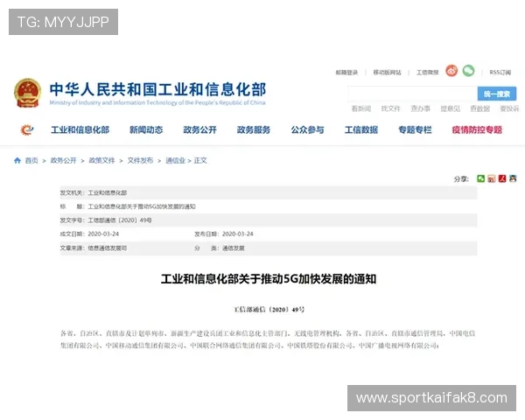Click the 邮箱登录 link
This screenshot has height=420, width=525.
[346, 73]
